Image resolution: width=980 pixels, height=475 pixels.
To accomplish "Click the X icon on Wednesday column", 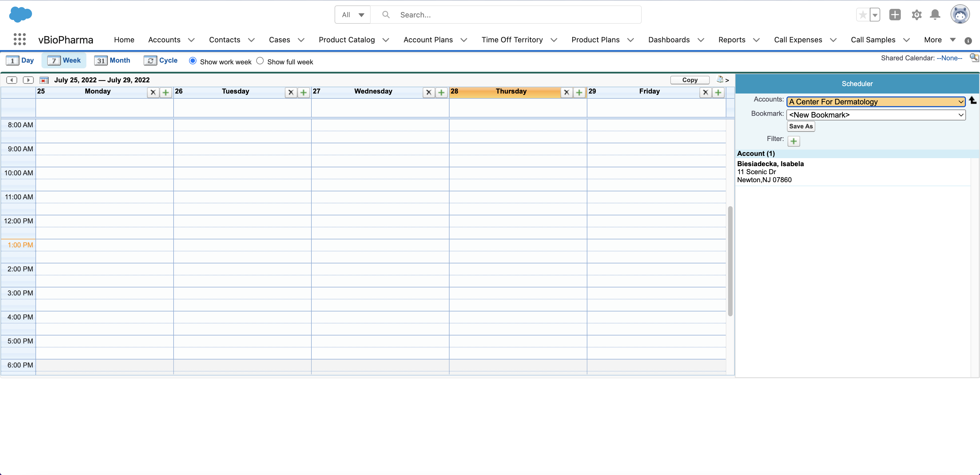I will point(428,92).
